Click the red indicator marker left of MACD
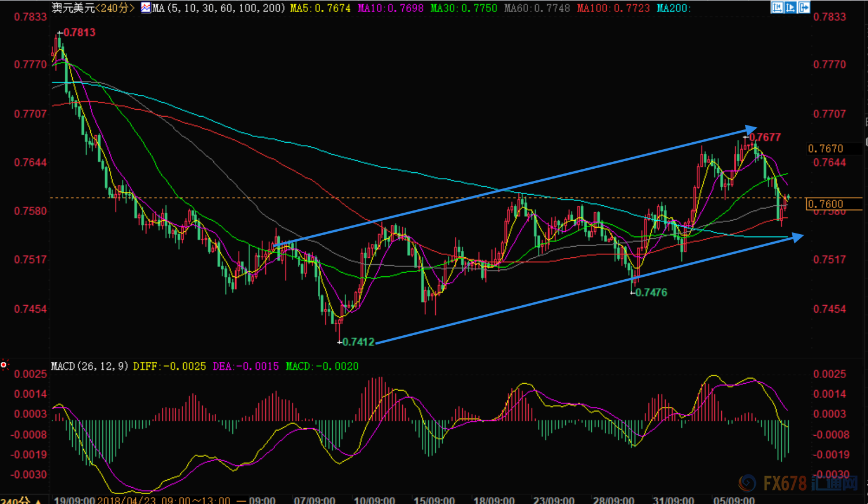The height and width of the screenshot is (504, 868). point(3,365)
